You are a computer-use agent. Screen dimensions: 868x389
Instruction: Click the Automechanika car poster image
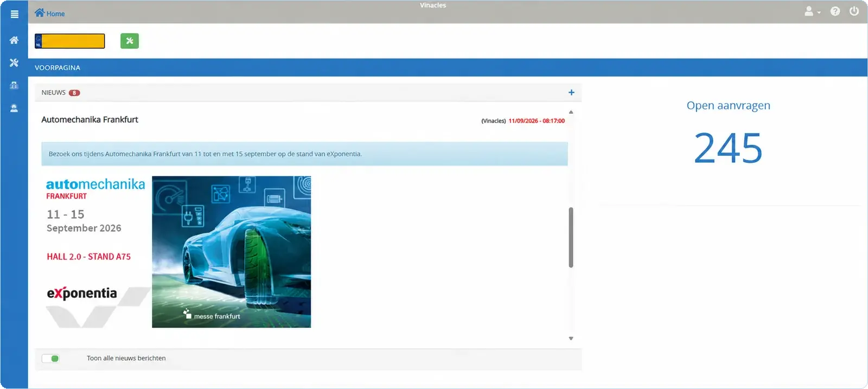coord(231,252)
